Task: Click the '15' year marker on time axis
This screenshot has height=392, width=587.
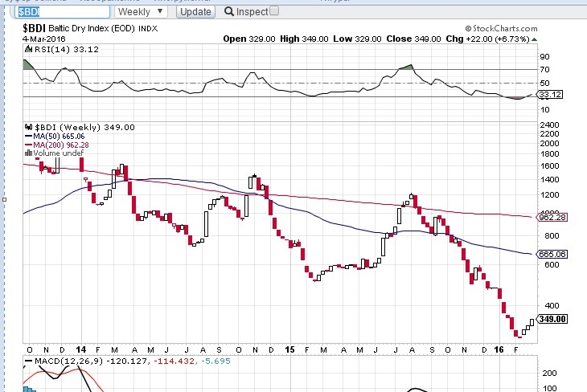Action: click(x=289, y=350)
